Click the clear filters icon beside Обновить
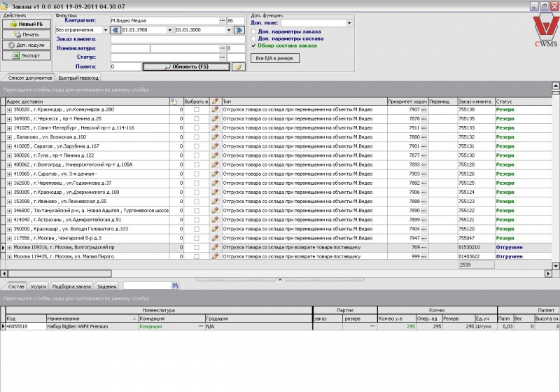 [238, 66]
